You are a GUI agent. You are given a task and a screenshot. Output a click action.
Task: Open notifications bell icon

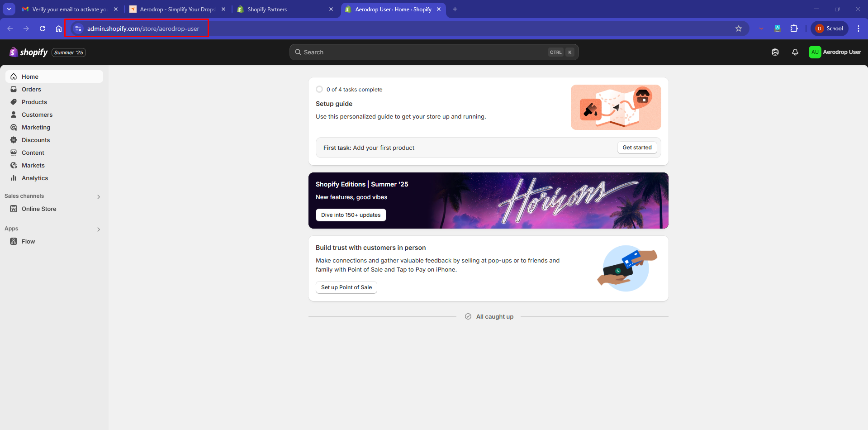click(795, 52)
